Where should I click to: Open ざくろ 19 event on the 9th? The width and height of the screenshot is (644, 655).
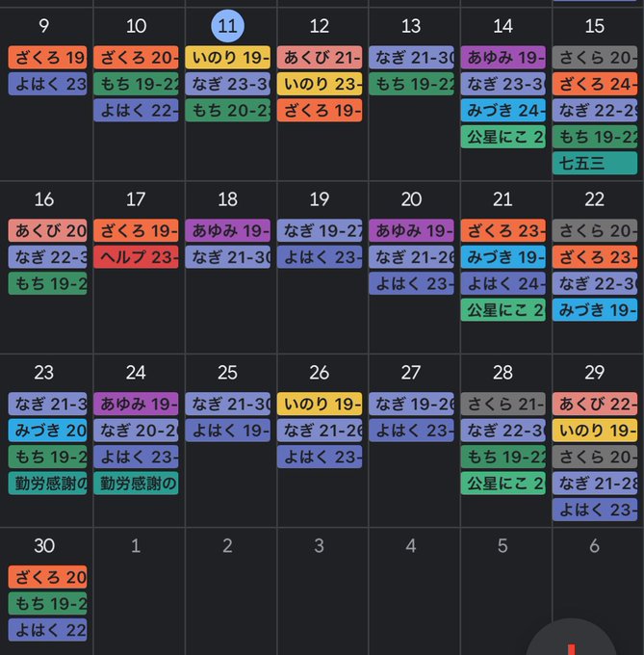tap(47, 57)
